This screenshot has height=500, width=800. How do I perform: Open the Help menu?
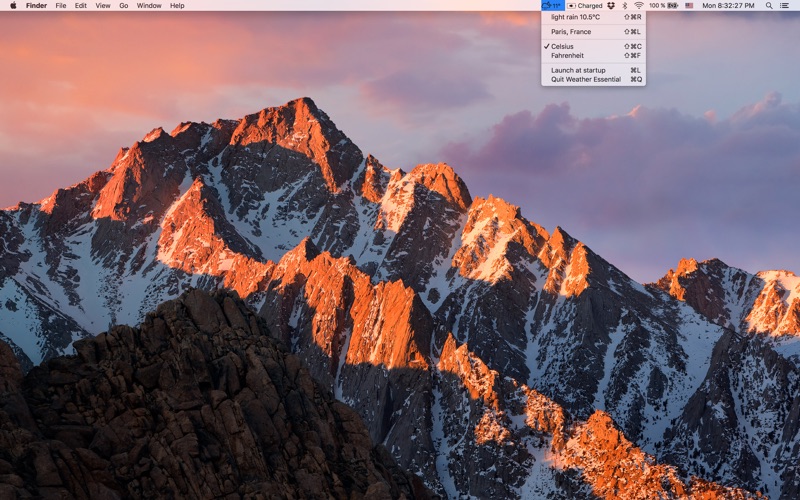pyautogui.click(x=177, y=6)
